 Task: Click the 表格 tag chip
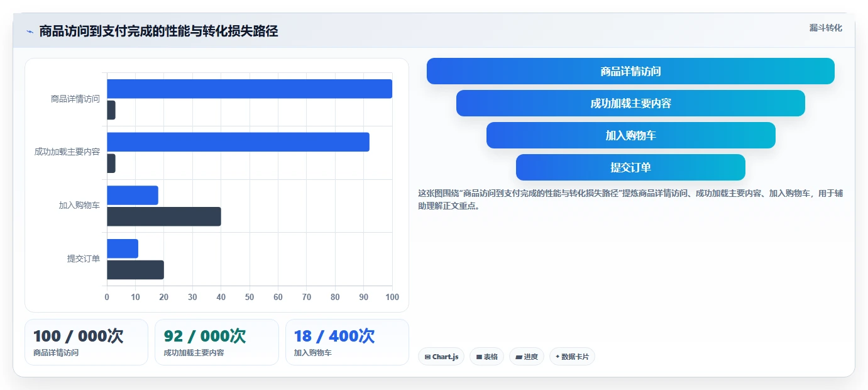coord(486,357)
